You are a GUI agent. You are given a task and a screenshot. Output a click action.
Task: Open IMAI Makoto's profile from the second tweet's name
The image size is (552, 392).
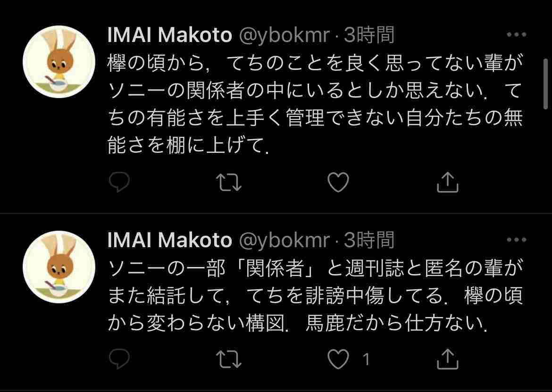170,240
